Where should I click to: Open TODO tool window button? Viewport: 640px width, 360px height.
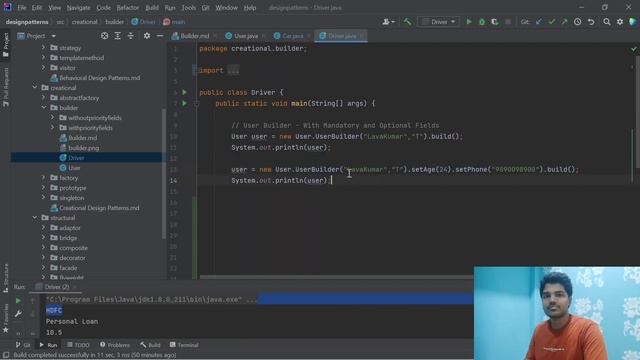click(78, 345)
